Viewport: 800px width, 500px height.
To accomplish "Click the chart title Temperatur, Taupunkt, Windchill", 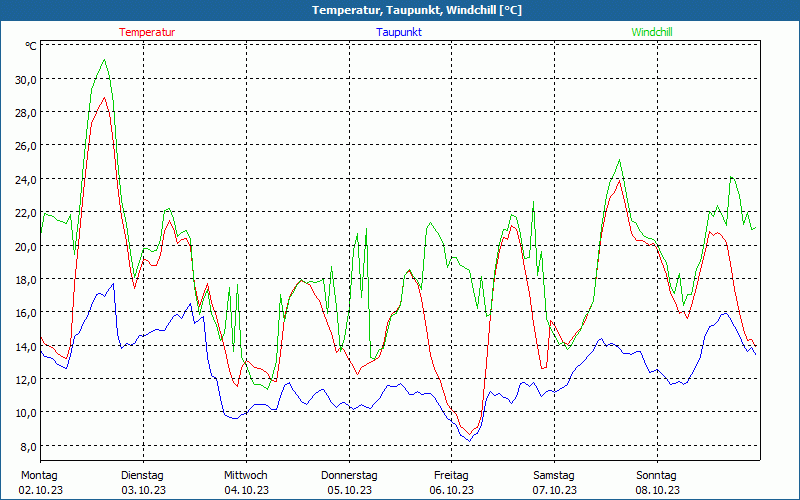I will click(x=417, y=10).
